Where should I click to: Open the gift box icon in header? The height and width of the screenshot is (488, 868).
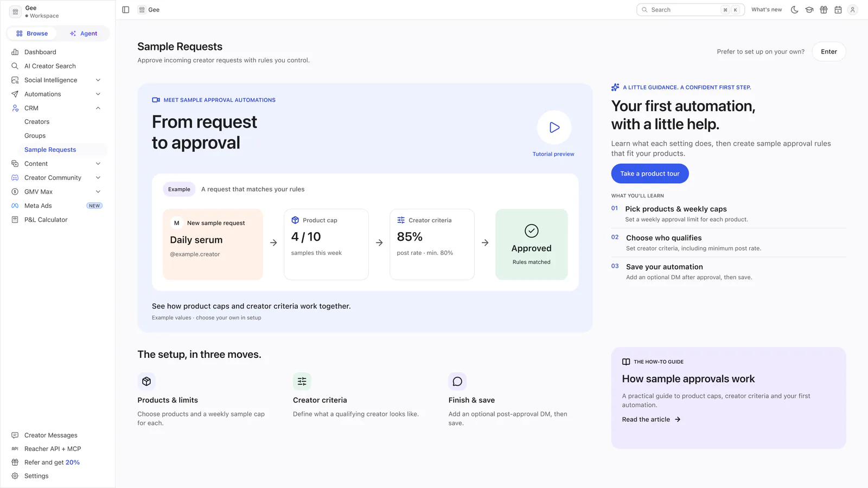(824, 10)
